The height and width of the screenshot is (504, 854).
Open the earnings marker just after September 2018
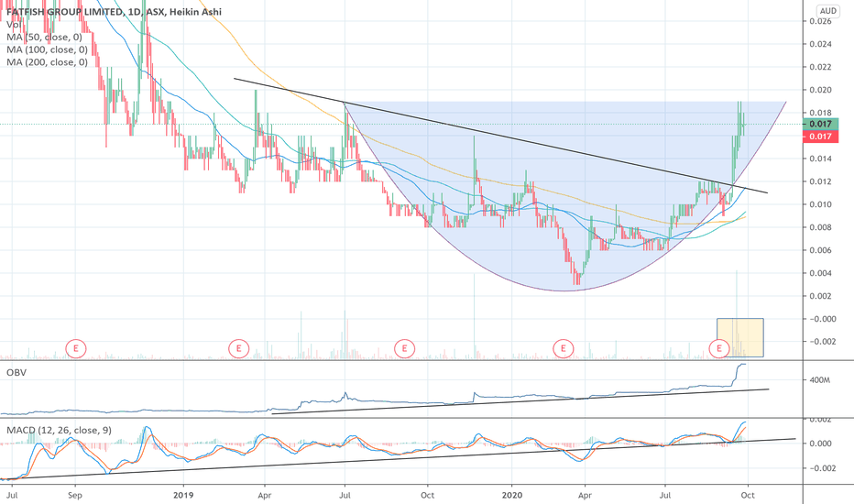76,347
